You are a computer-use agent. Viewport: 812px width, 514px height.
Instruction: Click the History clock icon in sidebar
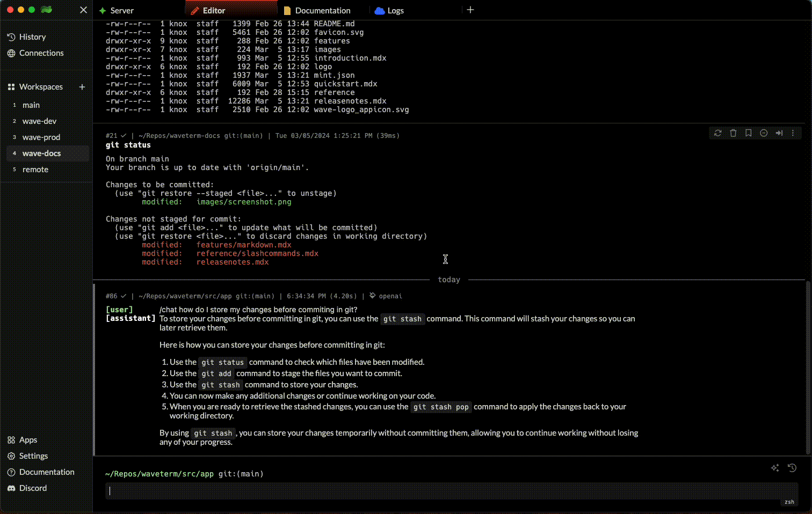(11, 37)
